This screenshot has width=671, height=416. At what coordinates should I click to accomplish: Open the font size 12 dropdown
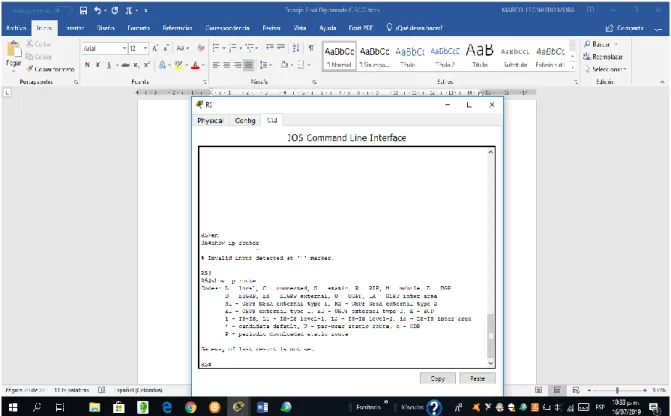[x=145, y=48]
